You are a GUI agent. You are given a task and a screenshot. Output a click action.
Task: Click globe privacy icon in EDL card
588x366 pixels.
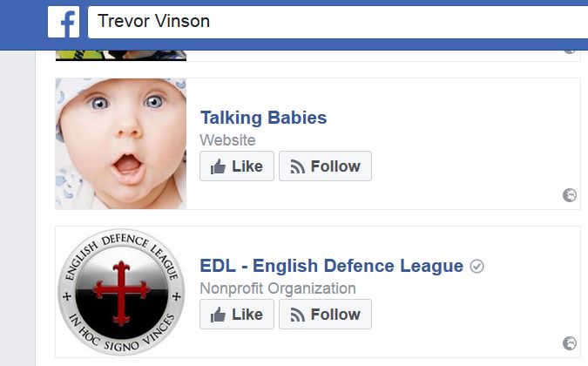point(569,343)
